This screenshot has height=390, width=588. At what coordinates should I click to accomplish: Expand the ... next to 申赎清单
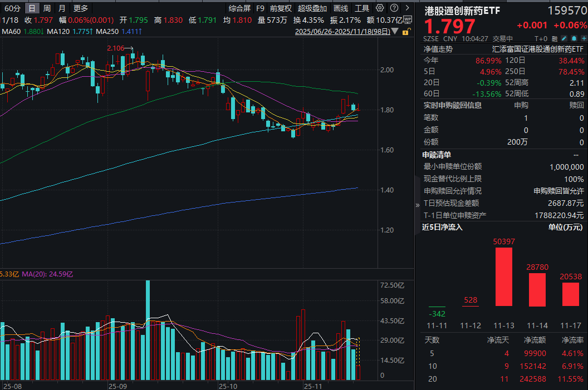point(577,155)
